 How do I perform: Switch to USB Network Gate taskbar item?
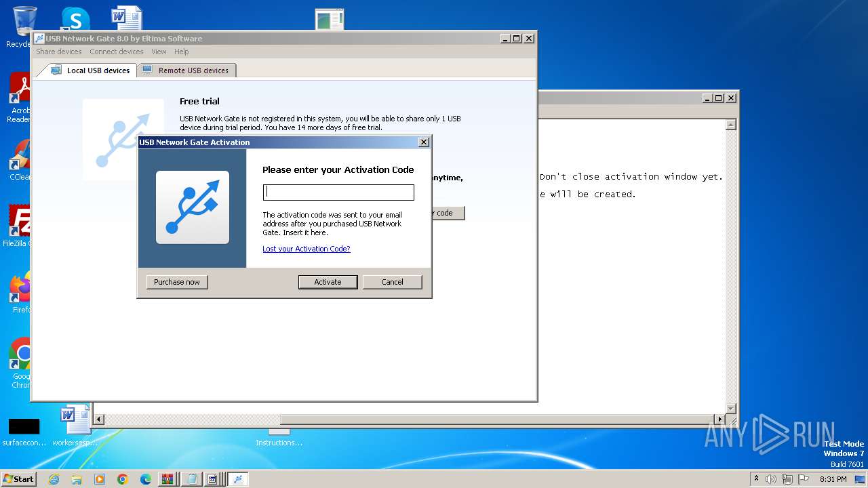pyautogui.click(x=237, y=479)
